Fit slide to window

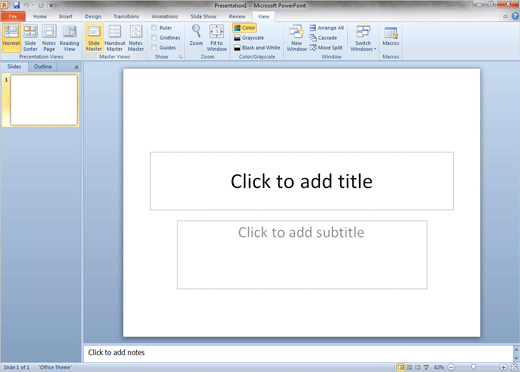pos(217,38)
